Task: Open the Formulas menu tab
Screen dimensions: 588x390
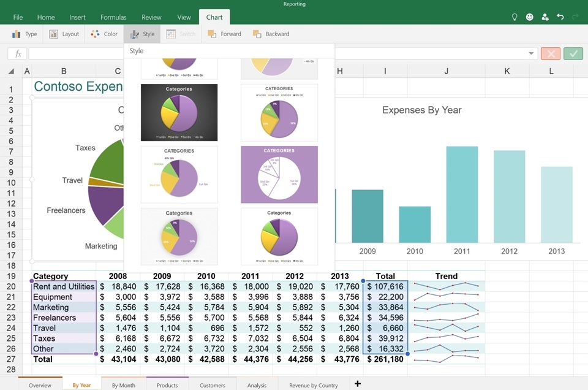Action: tap(113, 17)
